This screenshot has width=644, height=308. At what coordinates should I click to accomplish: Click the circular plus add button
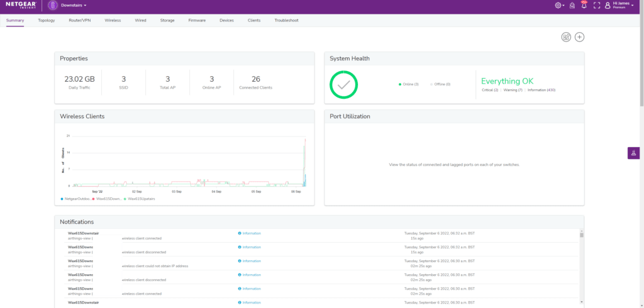pos(580,37)
